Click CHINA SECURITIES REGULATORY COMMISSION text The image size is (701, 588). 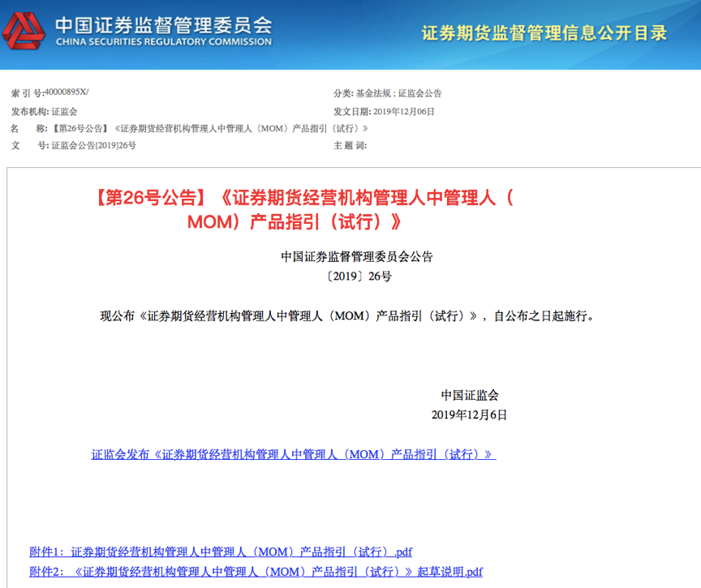[164, 42]
